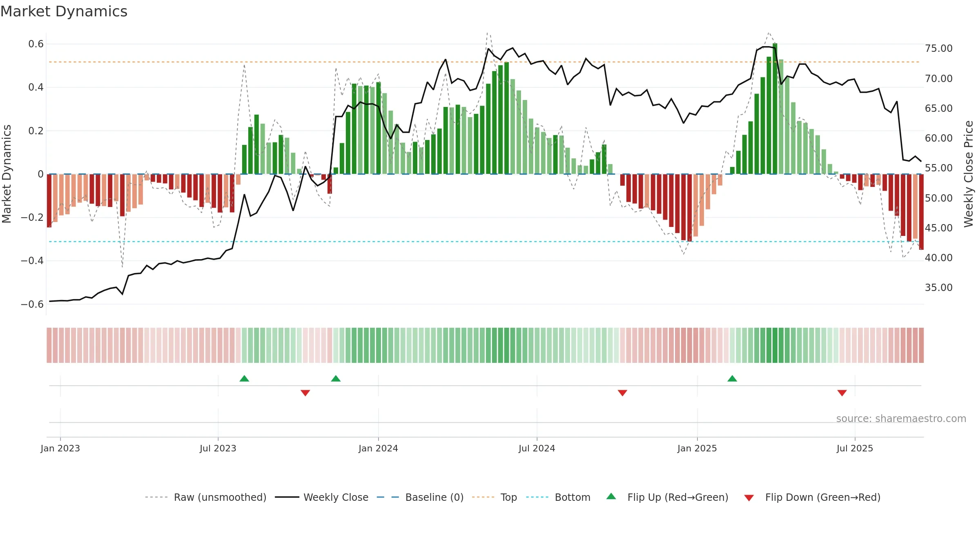The width and height of the screenshot is (980, 551).
Task: Toggle the Baseline (0) legend entry
Action: coord(420,497)
